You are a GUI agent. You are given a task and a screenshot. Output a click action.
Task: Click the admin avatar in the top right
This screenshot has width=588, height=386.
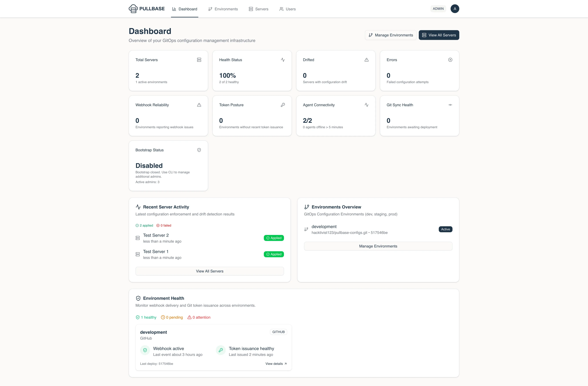(x=455, y=9)
